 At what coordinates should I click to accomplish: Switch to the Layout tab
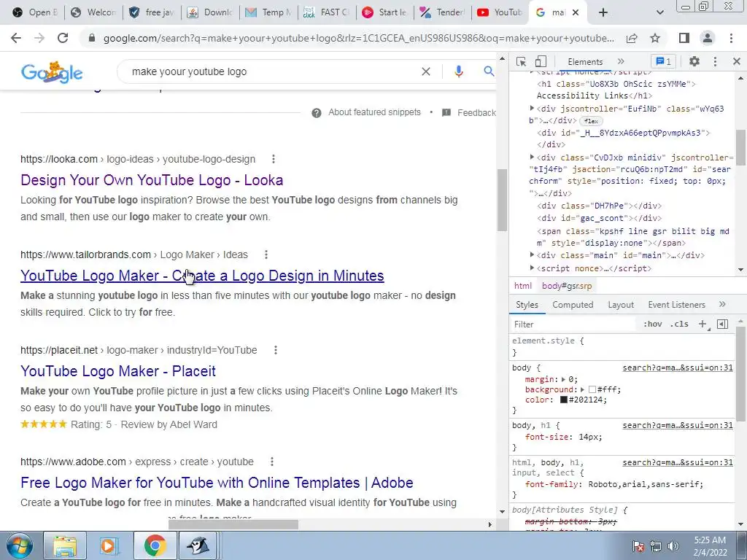click(x=621, y=305)
